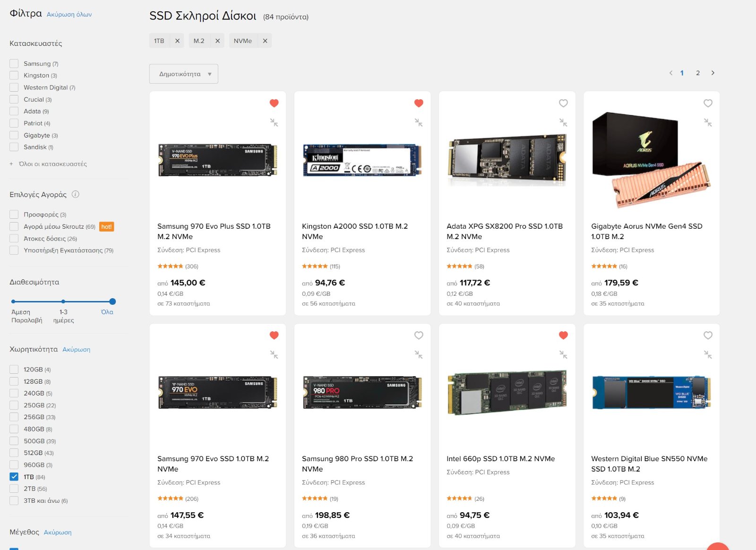Viewport: 756px width, 550px height.
Task: Click compare icon on Samsung 980 Pro
Action: (x=419, y=354)
